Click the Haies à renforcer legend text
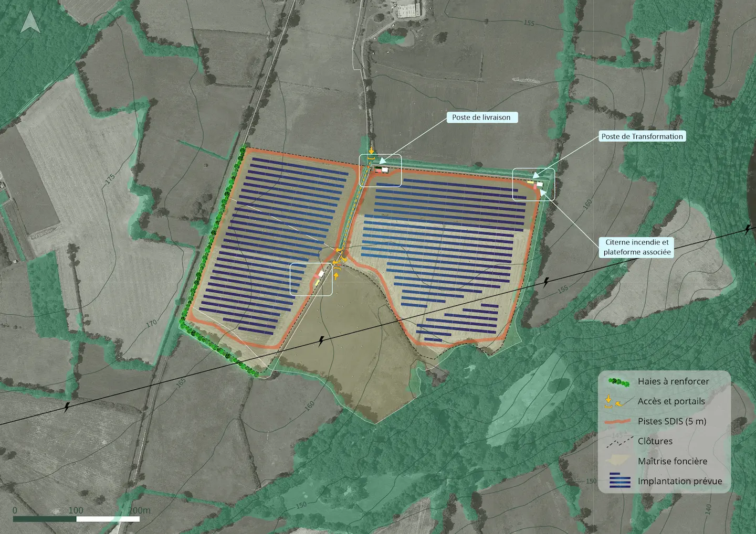Image resolution: width=756 pixels, height=534 pixels. pos(673,381)
